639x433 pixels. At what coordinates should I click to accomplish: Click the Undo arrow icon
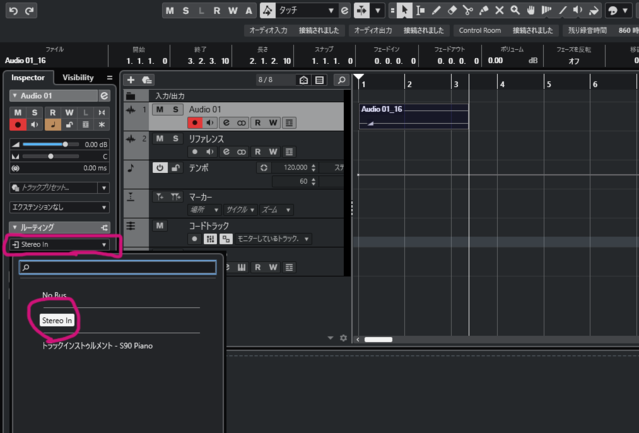point(13,11)
